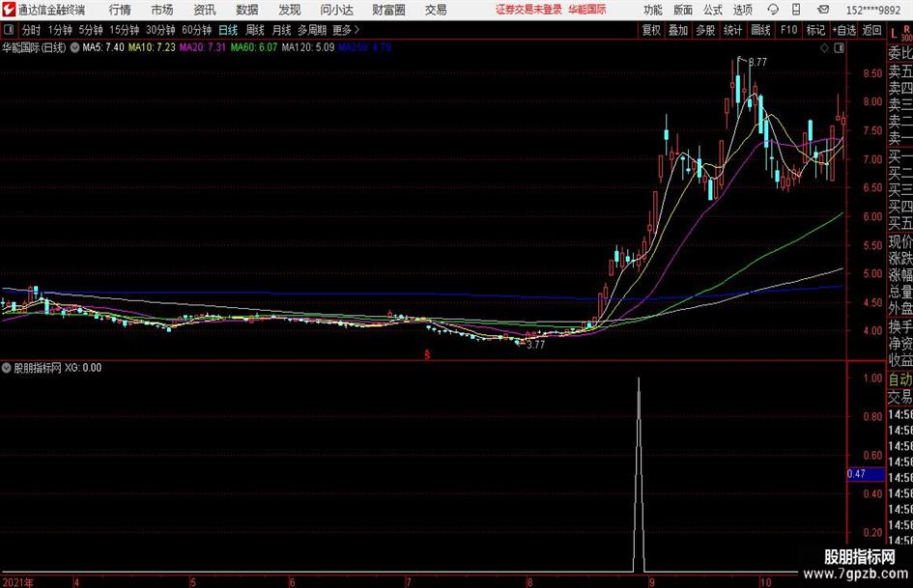Switch to 分时 chart period
913x588 pixels.
click(x=31, y=30)
